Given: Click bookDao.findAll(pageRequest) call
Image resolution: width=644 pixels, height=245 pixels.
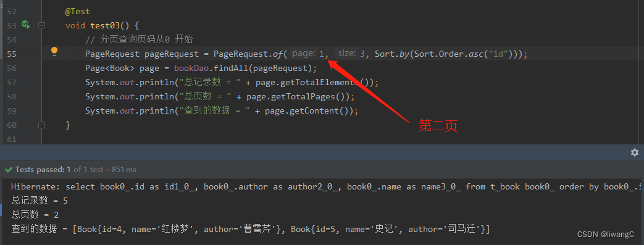Looking at the screenshot, I should coord(243,68).
